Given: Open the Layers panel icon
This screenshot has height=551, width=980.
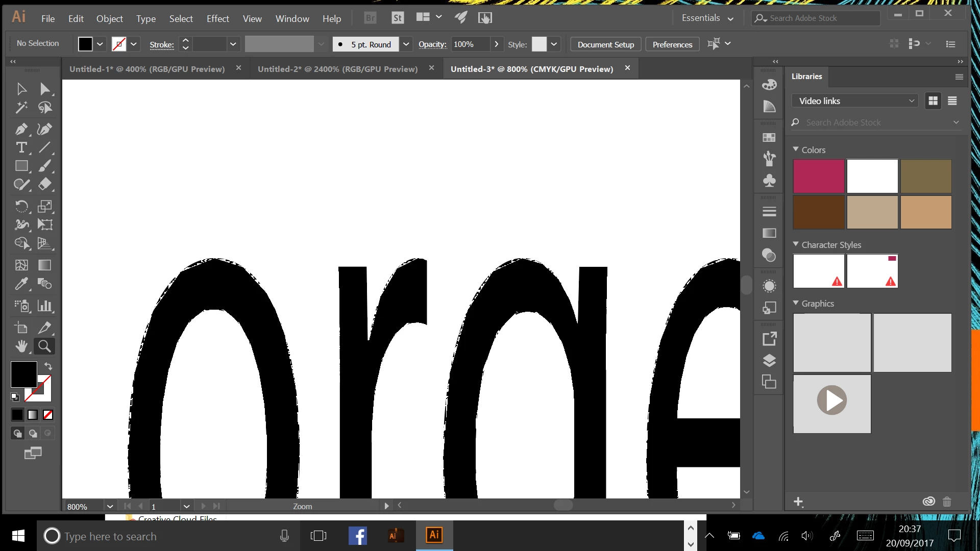Looking at the screenshot, I should point(769,360).
